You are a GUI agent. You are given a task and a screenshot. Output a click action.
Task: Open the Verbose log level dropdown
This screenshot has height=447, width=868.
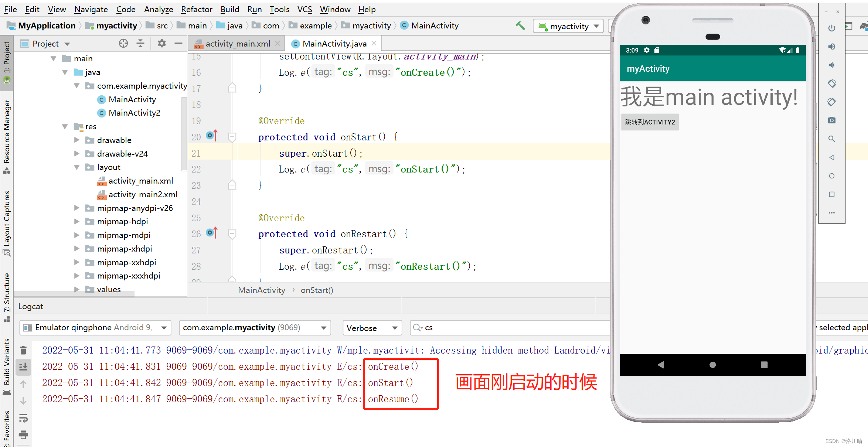point(371,328)
